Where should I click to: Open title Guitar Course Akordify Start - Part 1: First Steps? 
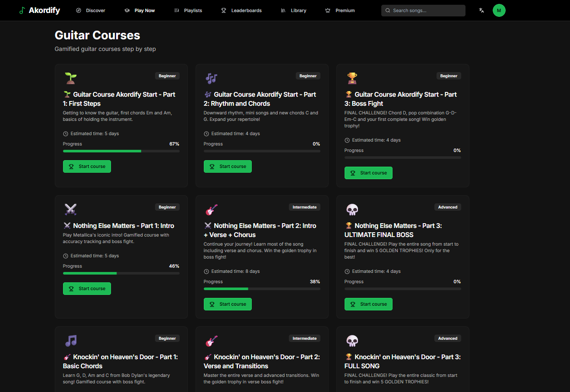119,99
